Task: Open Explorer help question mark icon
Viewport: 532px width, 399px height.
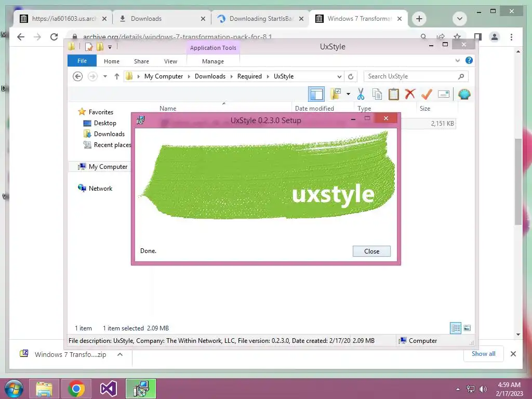Action: pyautogui.click(x=469, y=60)
